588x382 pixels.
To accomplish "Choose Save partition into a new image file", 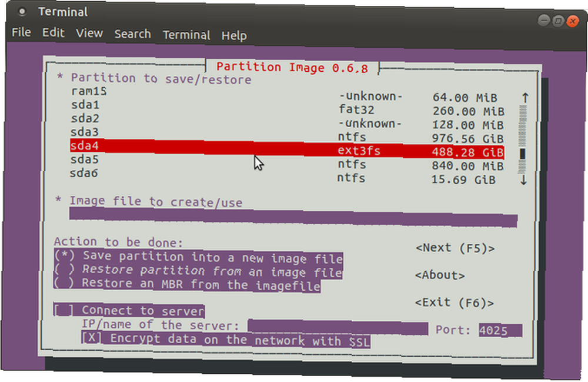I will pos(198,257).
